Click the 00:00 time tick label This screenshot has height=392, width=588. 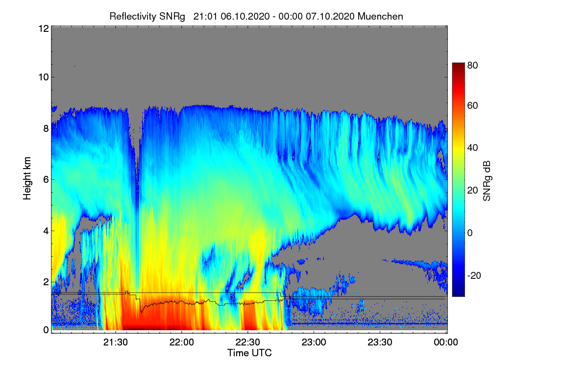tap(445, 343)
